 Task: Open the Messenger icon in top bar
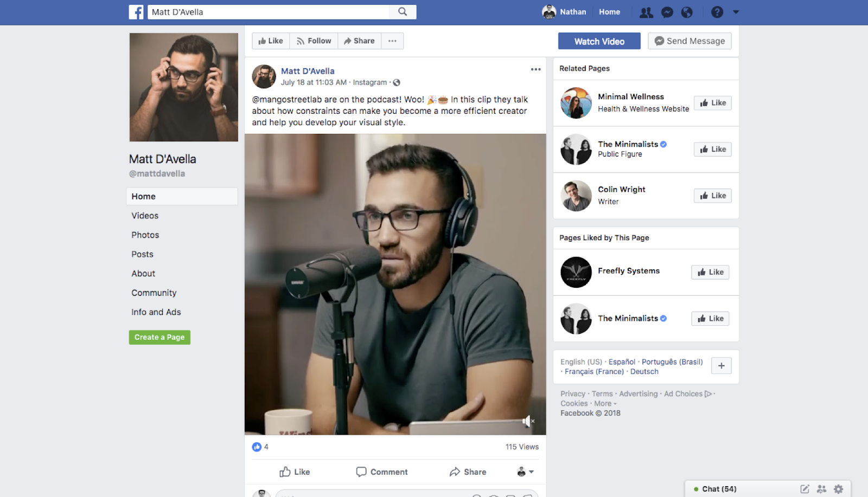(667, 12)
